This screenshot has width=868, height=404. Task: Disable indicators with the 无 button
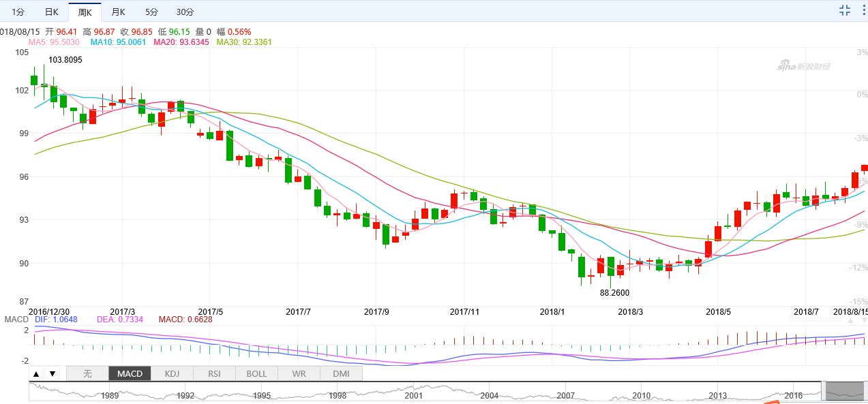pos(87,373)
